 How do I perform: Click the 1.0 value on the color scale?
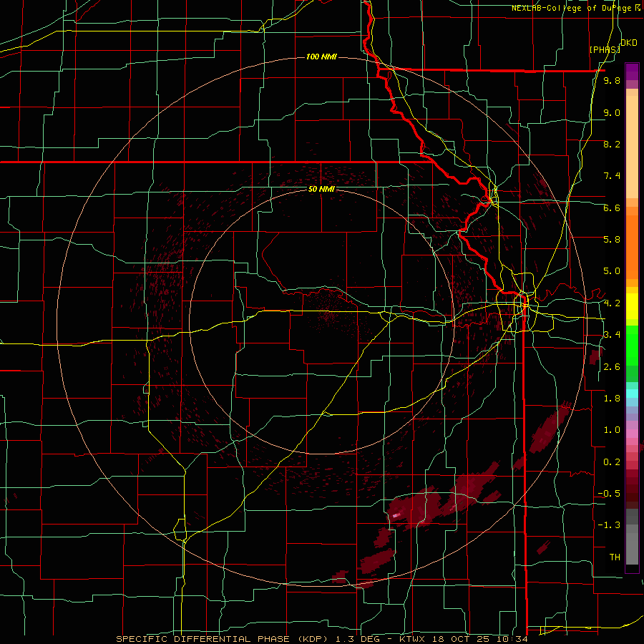coord(612,430)
